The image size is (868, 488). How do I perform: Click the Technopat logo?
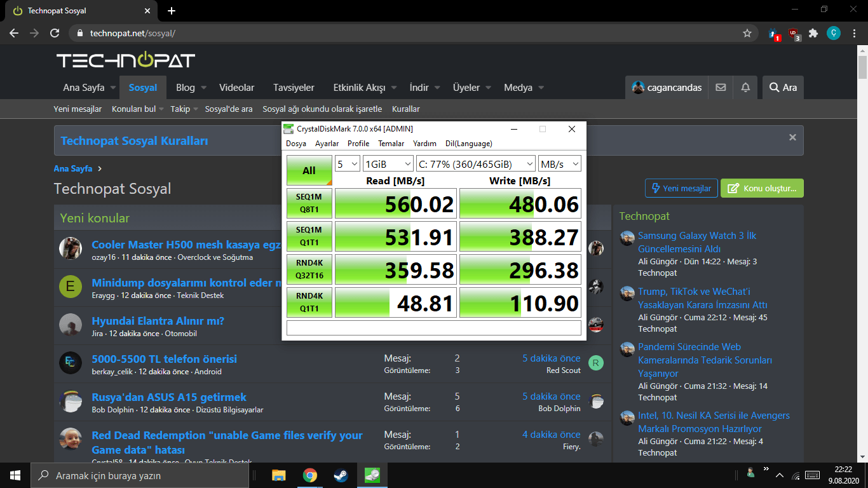click(126, 60)
